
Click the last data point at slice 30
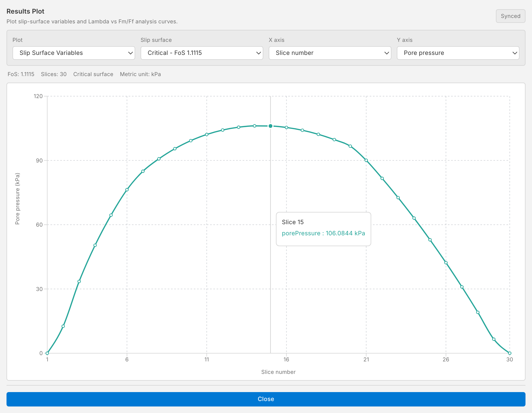[510, 353]
